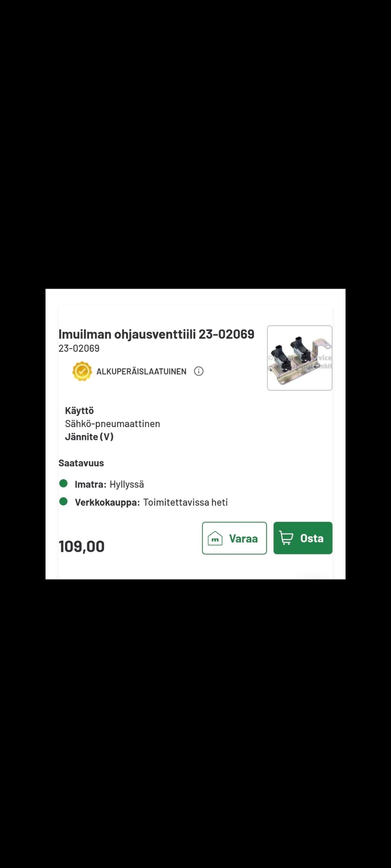The height and width of the screenshot is (868, 391).
Task: Click the ALKUPERÄISLAATUINEN label
Action: pyautogui.click(x=141, y=371)
